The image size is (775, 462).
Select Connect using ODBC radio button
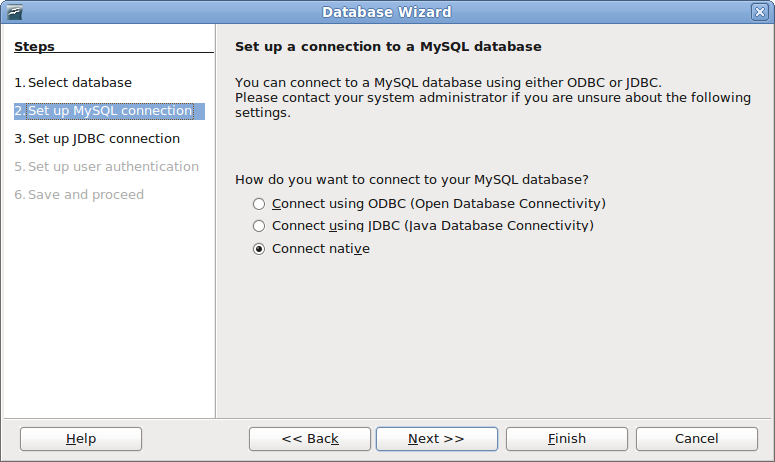click(x=259, y=204)
